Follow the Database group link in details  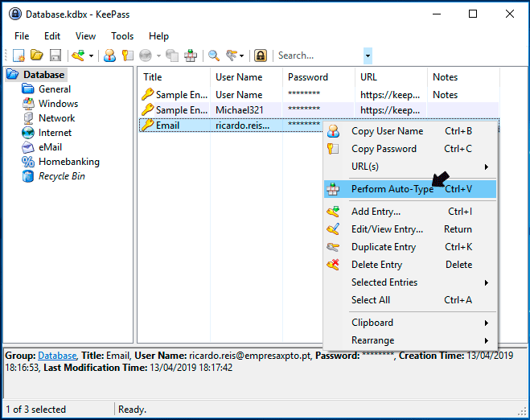[x=57, y=356]
